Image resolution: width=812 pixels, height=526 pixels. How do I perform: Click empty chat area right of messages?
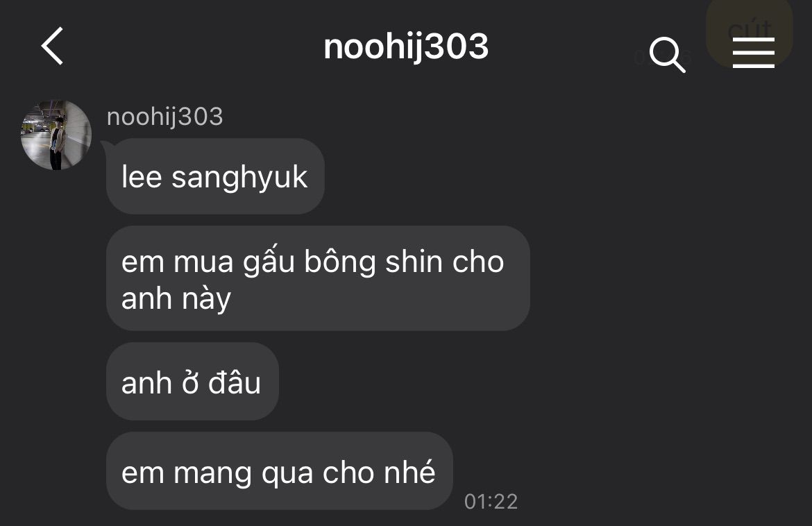point(668,290)
